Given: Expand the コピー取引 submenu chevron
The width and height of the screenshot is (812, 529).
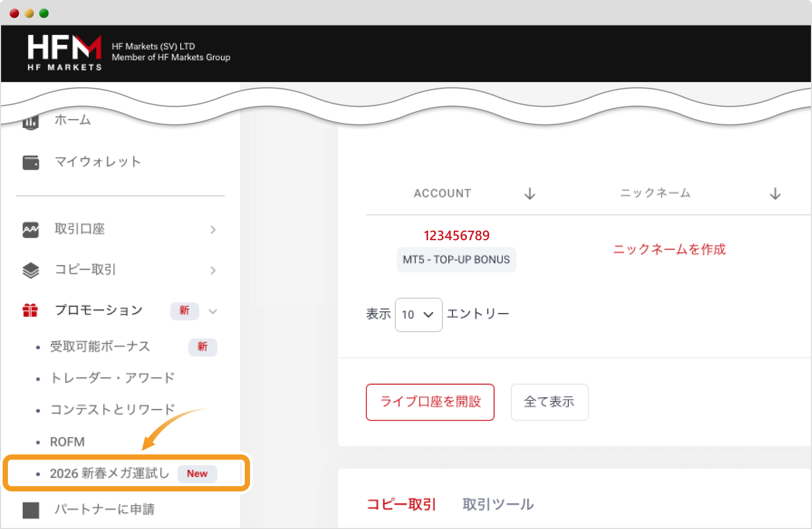Looking at the screenshot, I should (x=213, y=270).
